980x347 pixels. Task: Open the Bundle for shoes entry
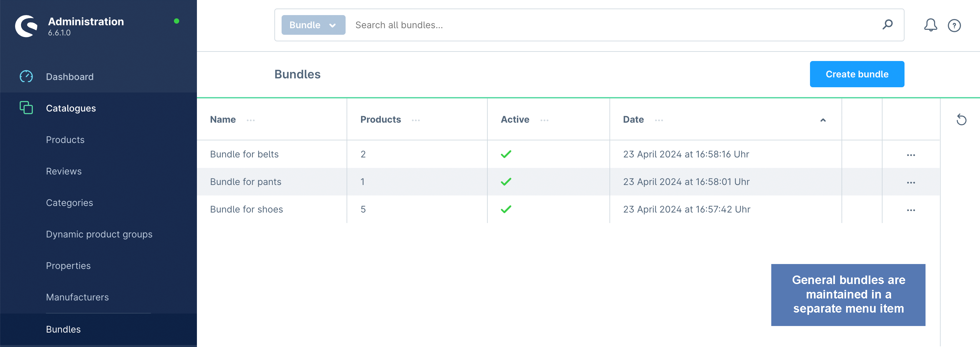coord(246,209)
